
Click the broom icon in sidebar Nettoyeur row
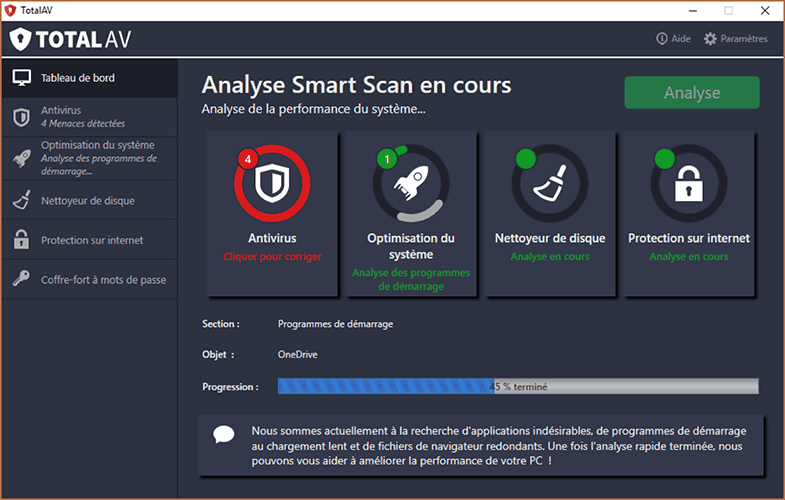click(x=21, y=200)
